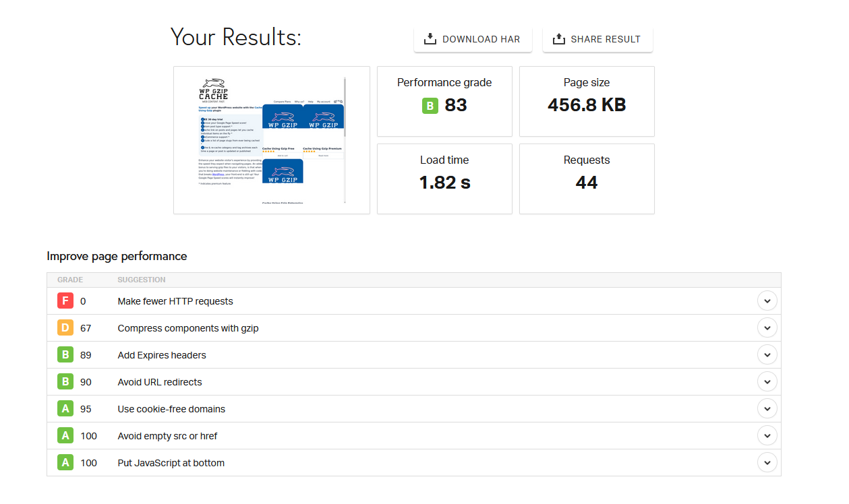
Task: Click the A badge beside Use cookie-free domains
Action: 65,408
